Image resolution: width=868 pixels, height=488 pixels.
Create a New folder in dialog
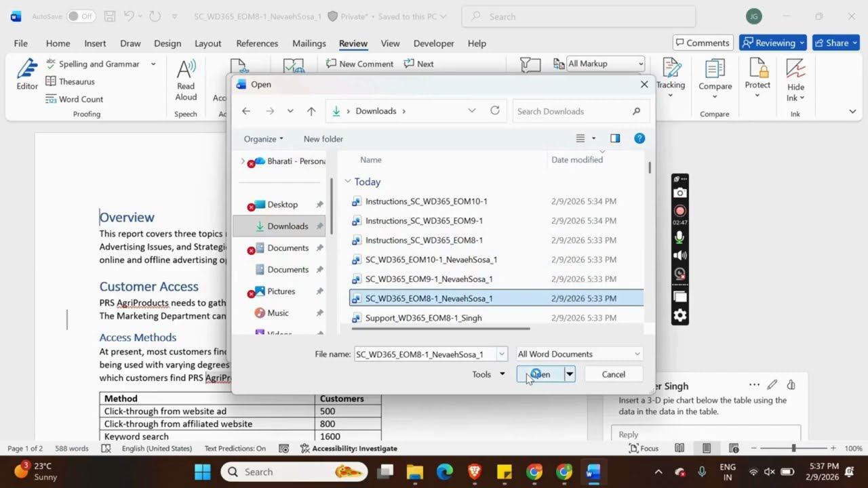(323, 139)
